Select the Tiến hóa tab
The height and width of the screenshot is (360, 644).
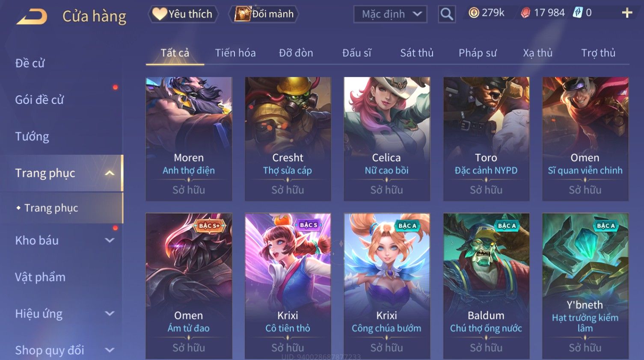click(x=235, y=53)
